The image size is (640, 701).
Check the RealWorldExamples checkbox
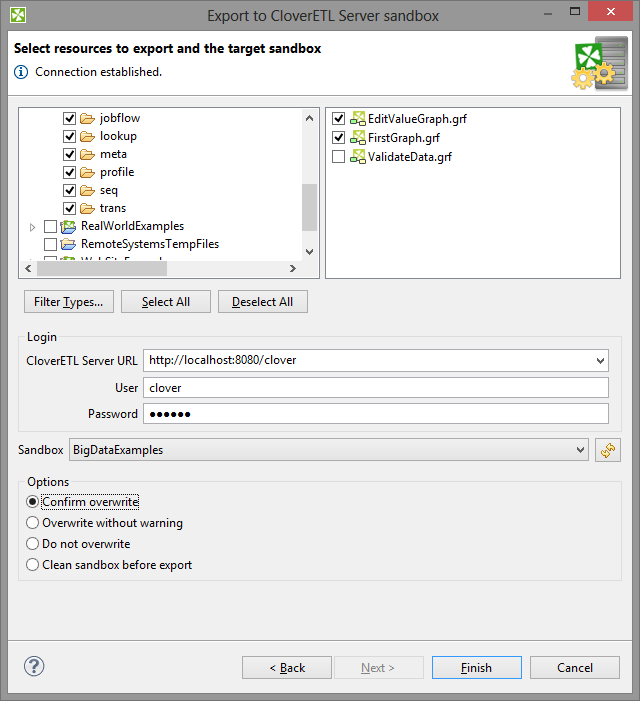pyautogui.click(x=51, y=227)
